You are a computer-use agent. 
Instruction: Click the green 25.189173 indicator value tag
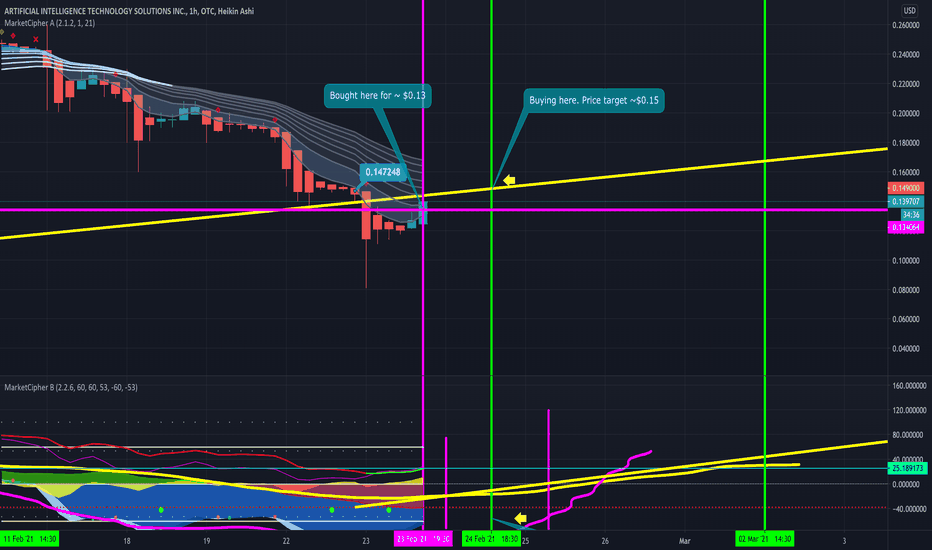click(907, 469)
